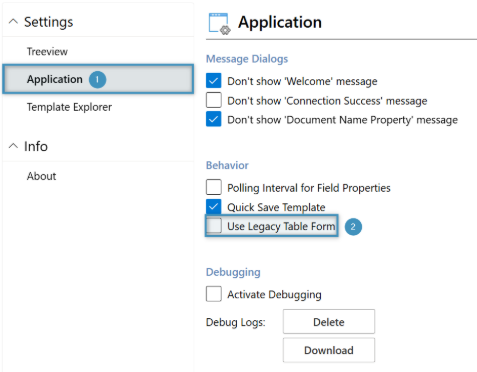477x372 pixels.
Task: Collapse the Settings section chevron
Action: [13, 22]
